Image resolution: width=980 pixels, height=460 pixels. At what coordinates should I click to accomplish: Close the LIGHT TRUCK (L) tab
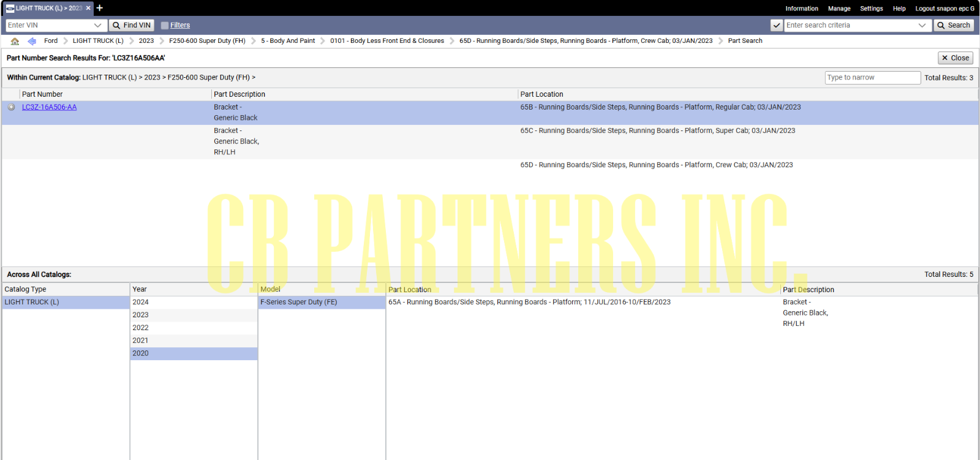[x=88, y=8]
